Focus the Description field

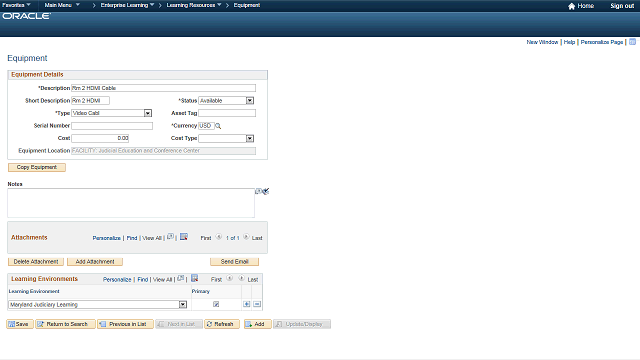164,88
